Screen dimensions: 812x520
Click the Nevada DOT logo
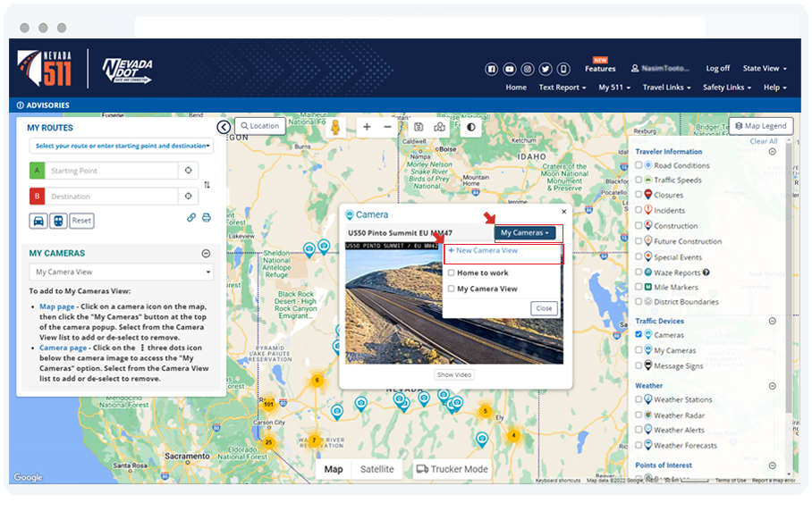pos(127,71)
